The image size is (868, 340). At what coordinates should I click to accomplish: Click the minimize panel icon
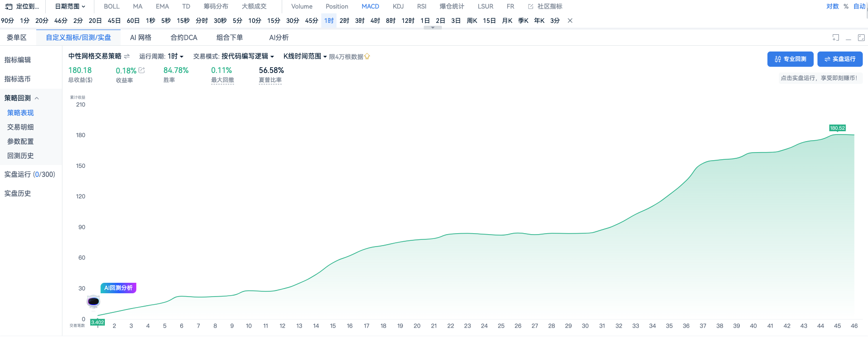click(x=848, y=38)
